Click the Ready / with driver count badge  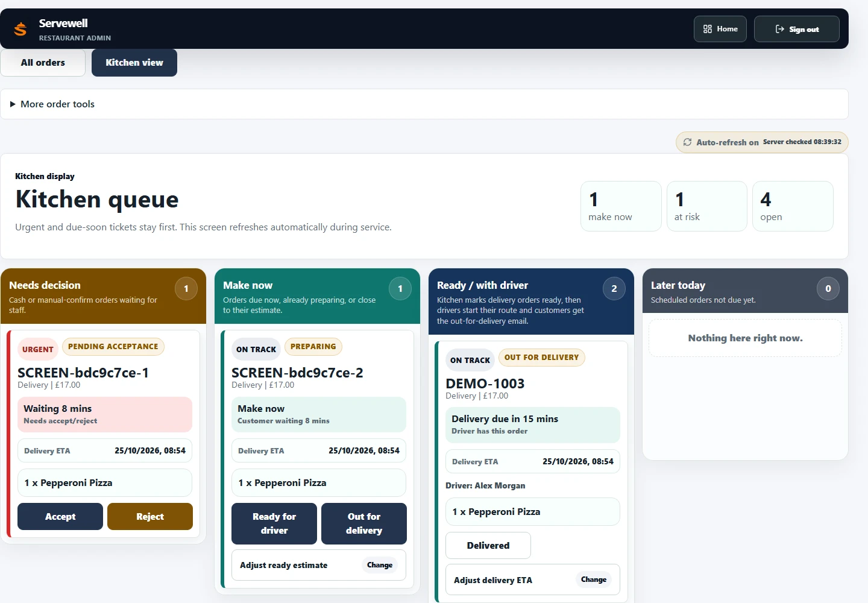(614, 289)
